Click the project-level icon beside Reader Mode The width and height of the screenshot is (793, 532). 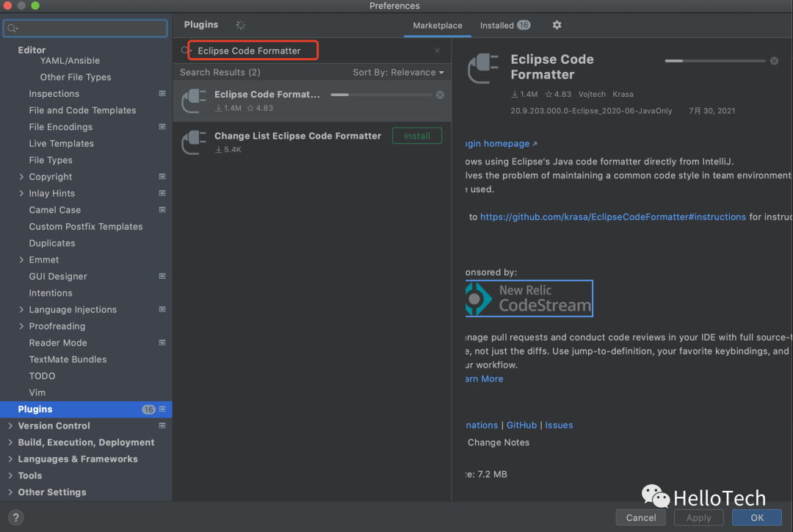(162, 343)
